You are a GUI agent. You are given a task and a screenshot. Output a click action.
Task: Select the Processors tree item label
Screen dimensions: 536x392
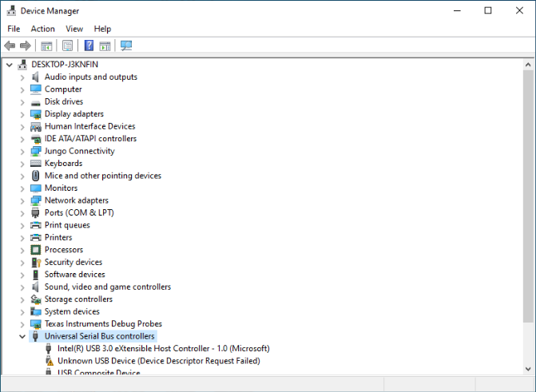(x=64, y=250)
